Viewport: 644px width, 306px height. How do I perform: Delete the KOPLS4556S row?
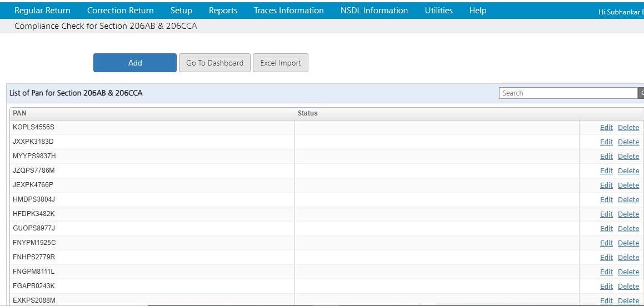pos(628,128)
